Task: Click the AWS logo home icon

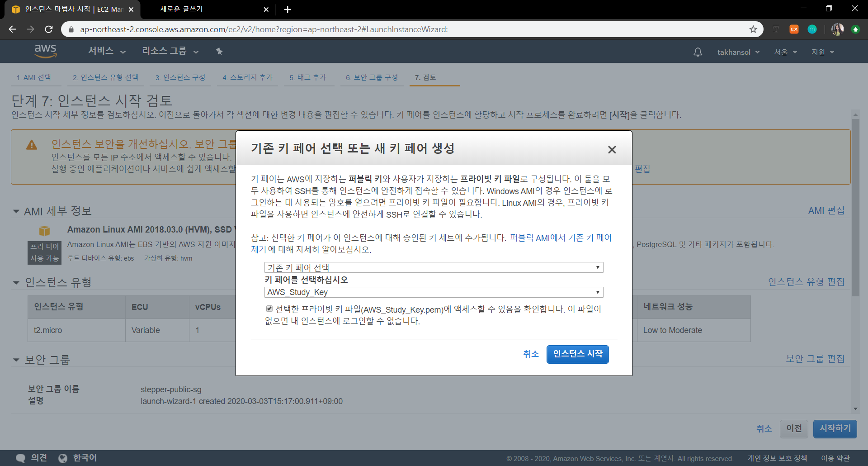Action: click(x=46, y=51)
